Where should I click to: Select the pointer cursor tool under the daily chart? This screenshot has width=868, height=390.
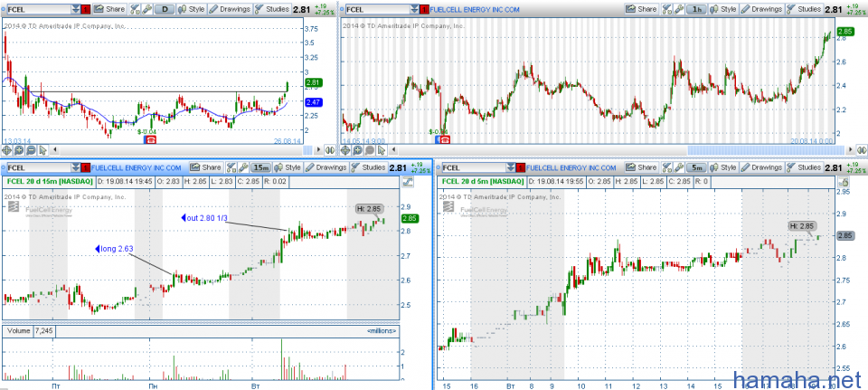pyautogui.click(x=42, y=150)
